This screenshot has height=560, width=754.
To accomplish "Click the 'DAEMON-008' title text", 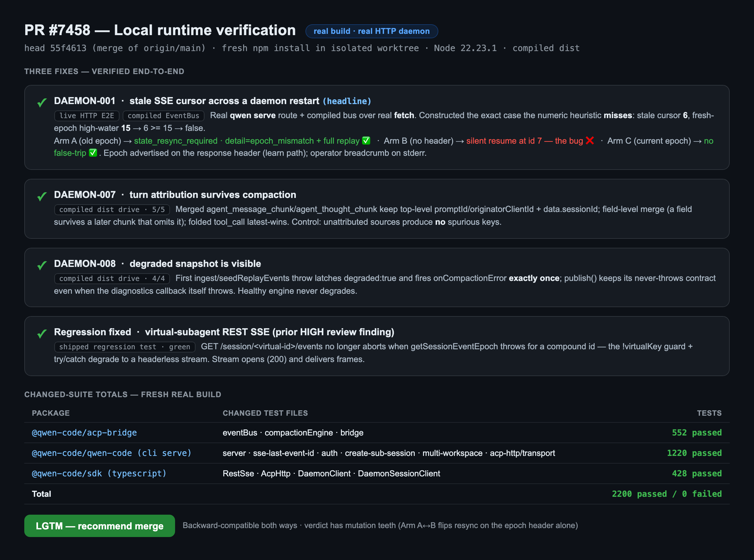I will (85, 263).
